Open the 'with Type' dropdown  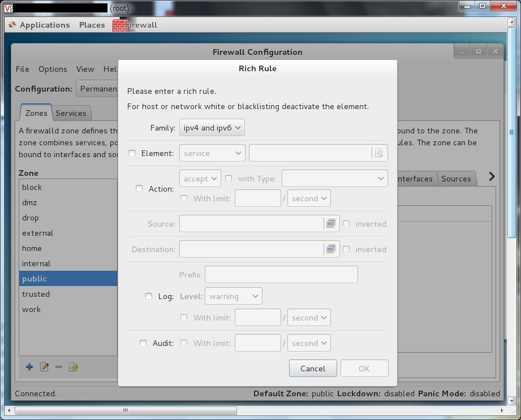pyautogui.click(x=334, y=179)
